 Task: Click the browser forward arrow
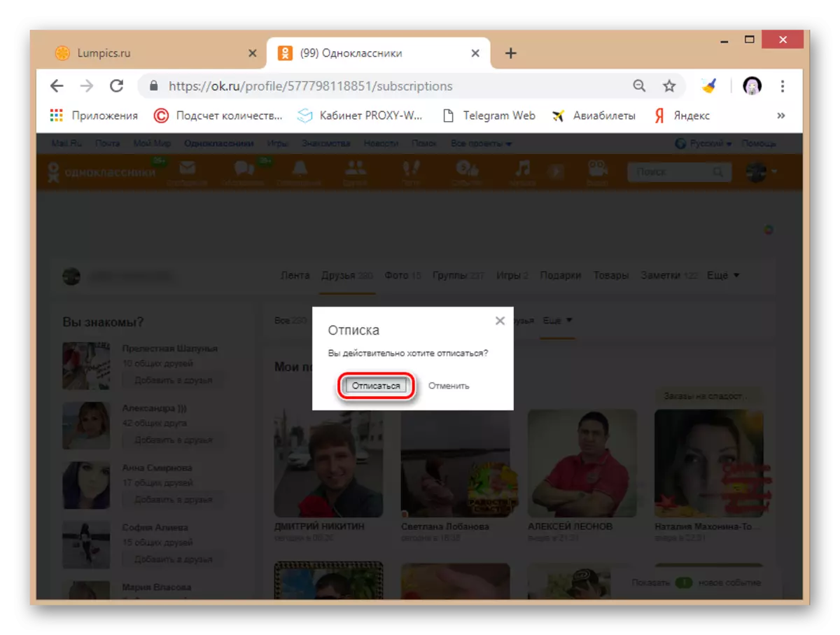[x=87, y=86]
